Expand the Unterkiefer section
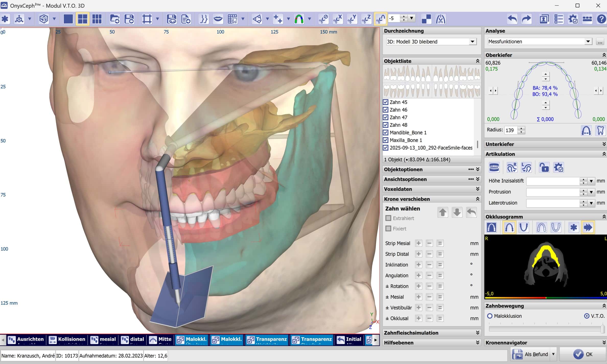607x364 pixels. point(604,144)
